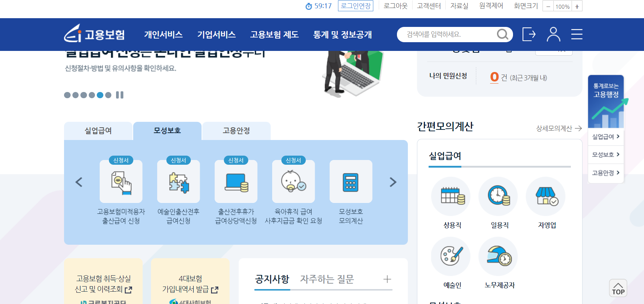Image resolution: width=644 pixels, height=304 pixels.
Task: Click plus icon next to 자주하는 질문
Action: 387,279
